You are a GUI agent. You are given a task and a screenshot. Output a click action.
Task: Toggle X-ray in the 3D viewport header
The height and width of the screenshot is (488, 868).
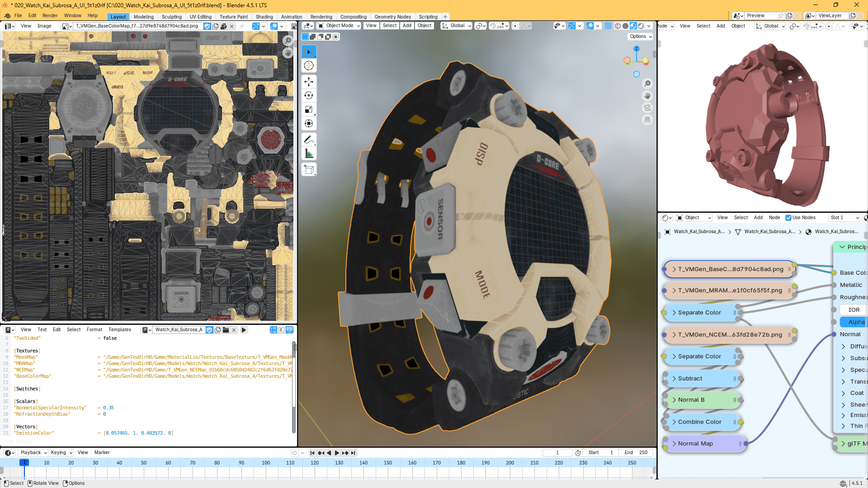tap(608, 26)
